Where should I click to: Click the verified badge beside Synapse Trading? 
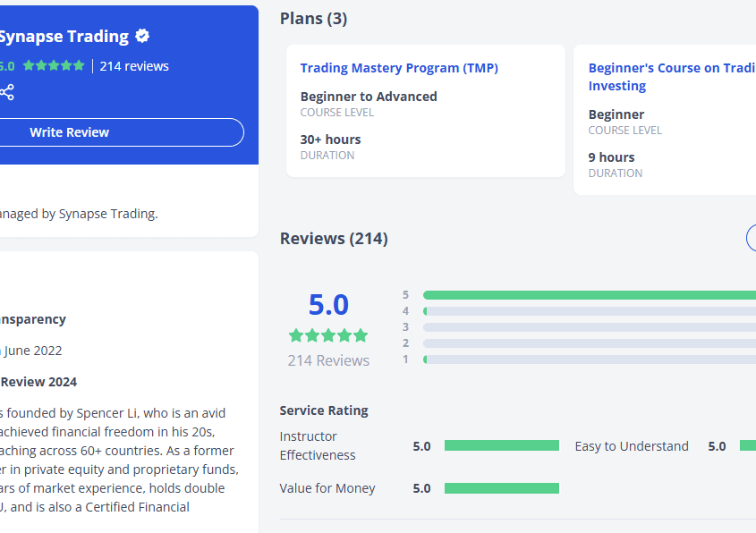click(142, 37)
